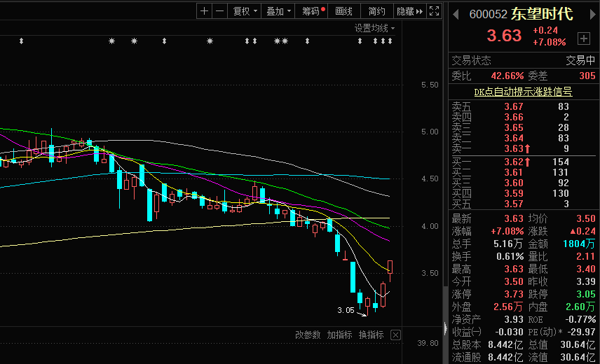Viewport: 600px width, 364px height.
Task: Click the 3.05 low price marker
Action: [345, 310]
